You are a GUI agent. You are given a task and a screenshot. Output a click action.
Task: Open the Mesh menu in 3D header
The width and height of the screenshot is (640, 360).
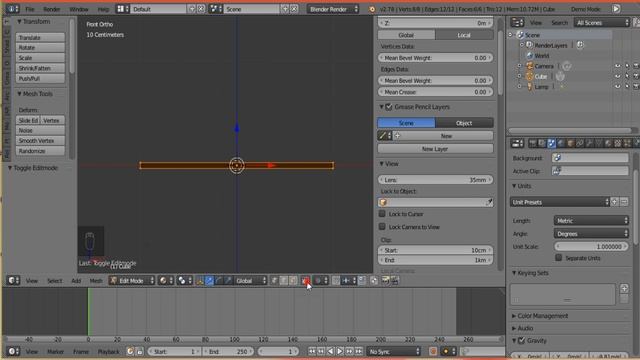click(96, 281)
